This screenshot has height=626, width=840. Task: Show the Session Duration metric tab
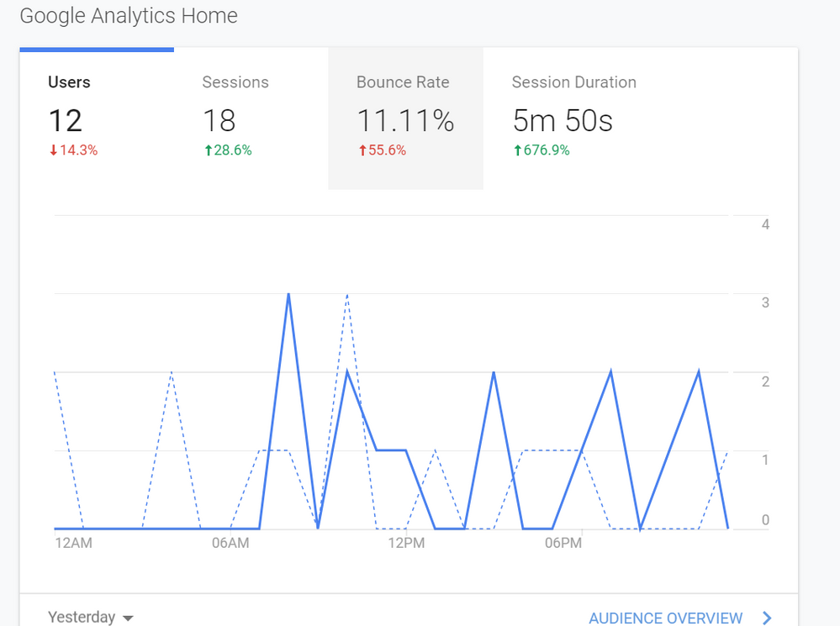pos(573,118)
